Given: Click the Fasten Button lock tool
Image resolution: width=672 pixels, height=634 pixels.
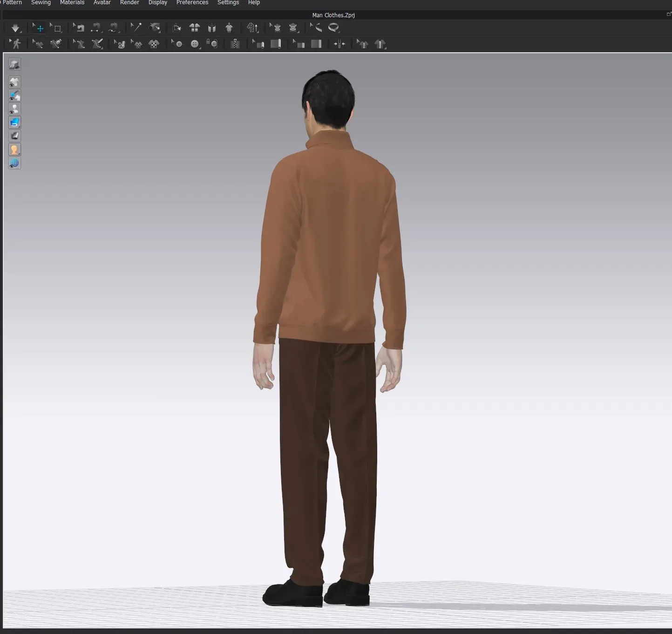Looking at the screenshot, I should coord(212,44).
